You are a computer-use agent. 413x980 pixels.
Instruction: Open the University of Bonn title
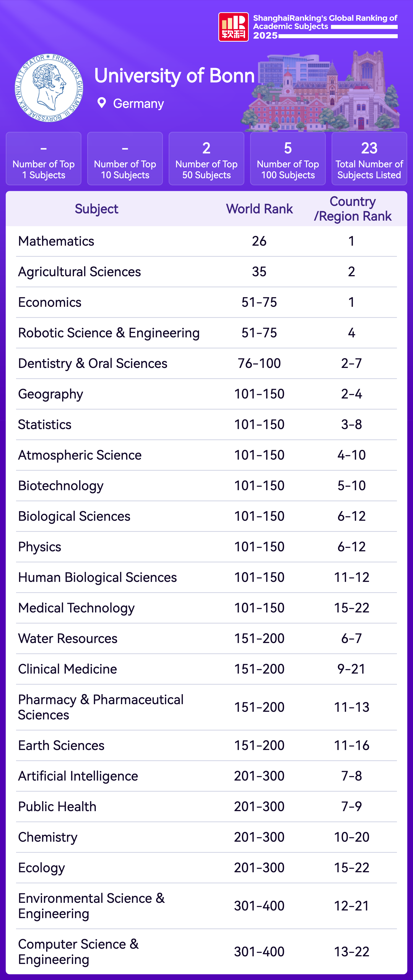(174, 76)
